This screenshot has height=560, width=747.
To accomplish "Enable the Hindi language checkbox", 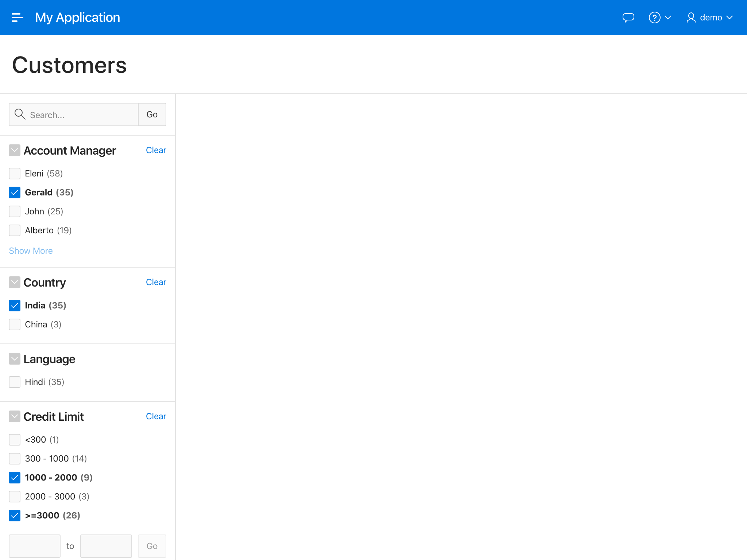I will click(x=15, y=382).
